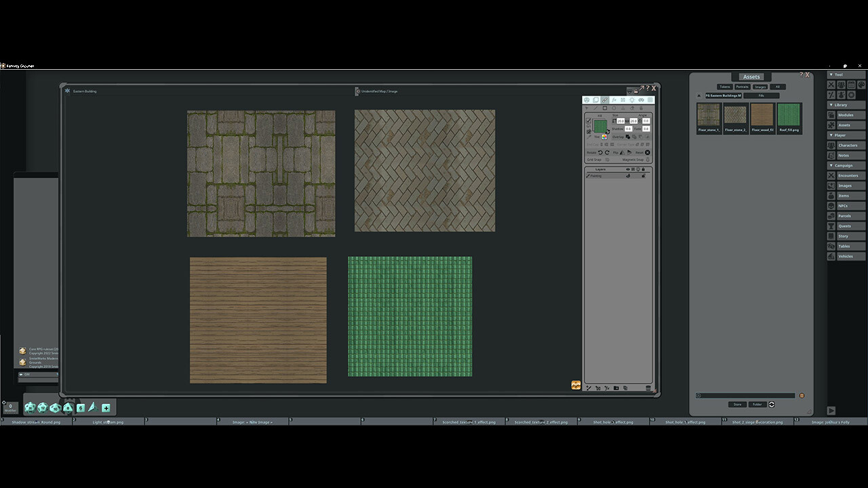
Task: Select the circle draw tool
Action: pos(614,108)
